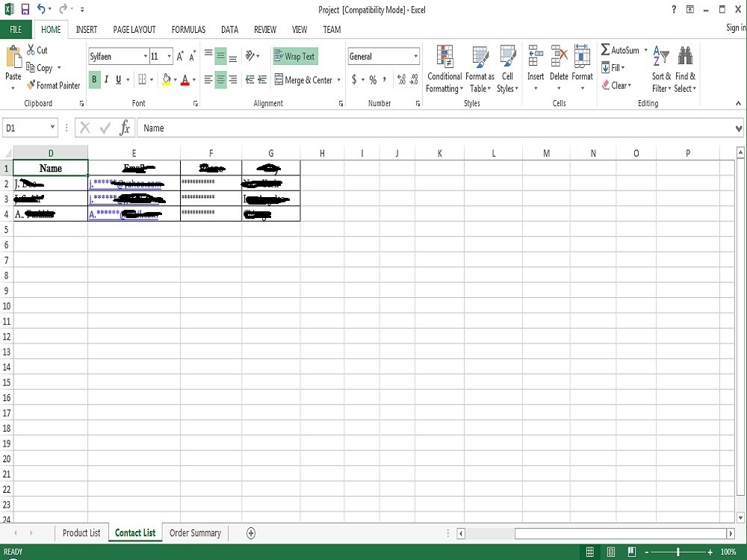Open Conditional Formatting menu
The height and width of the screenshot is (560, 747).
444,69
